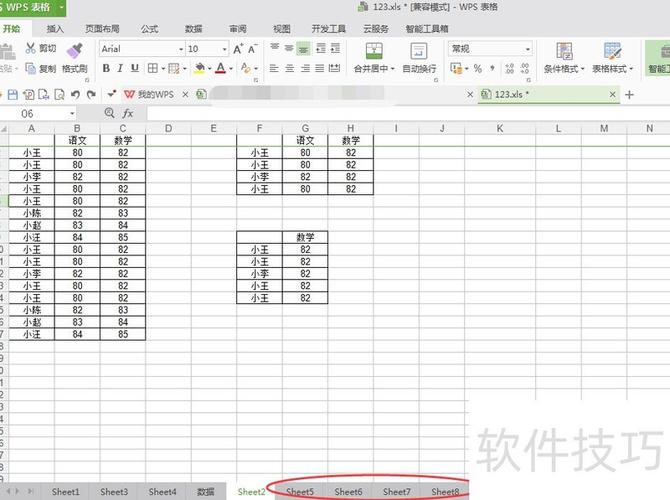Align cell content to top

pyautogui.click(x=274, y=48)
